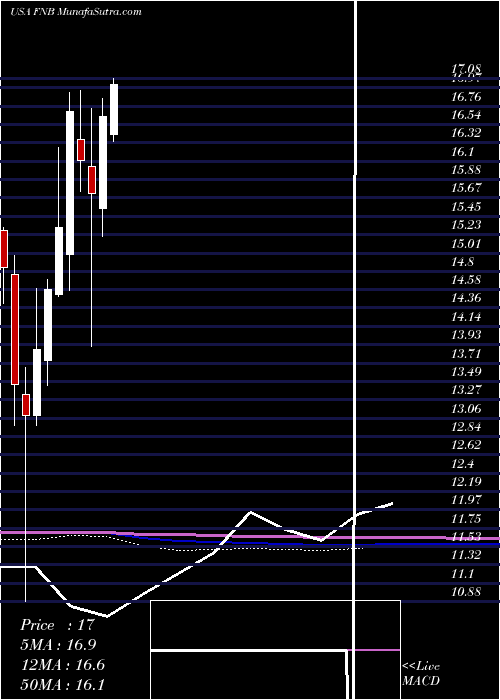Click the 16.32 price axis label
The image size is (500, 700).
(466, 133)
